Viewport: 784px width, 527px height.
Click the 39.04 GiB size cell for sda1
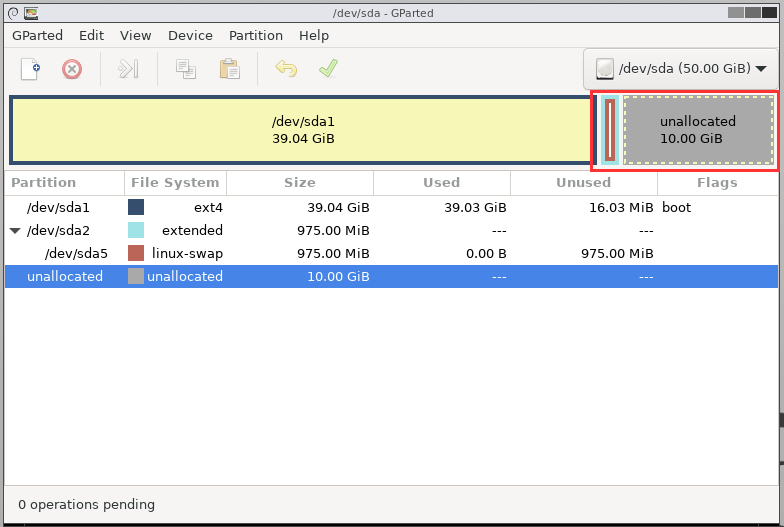338,208
